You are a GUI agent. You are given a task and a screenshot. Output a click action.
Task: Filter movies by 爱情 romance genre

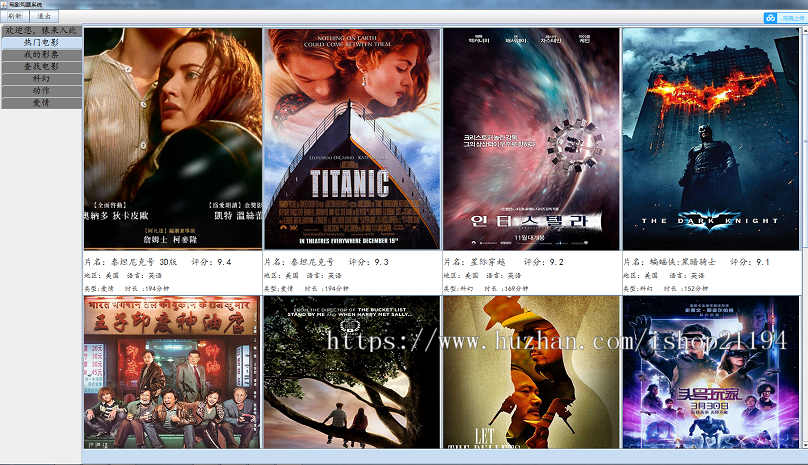click(x=41, y=103)
